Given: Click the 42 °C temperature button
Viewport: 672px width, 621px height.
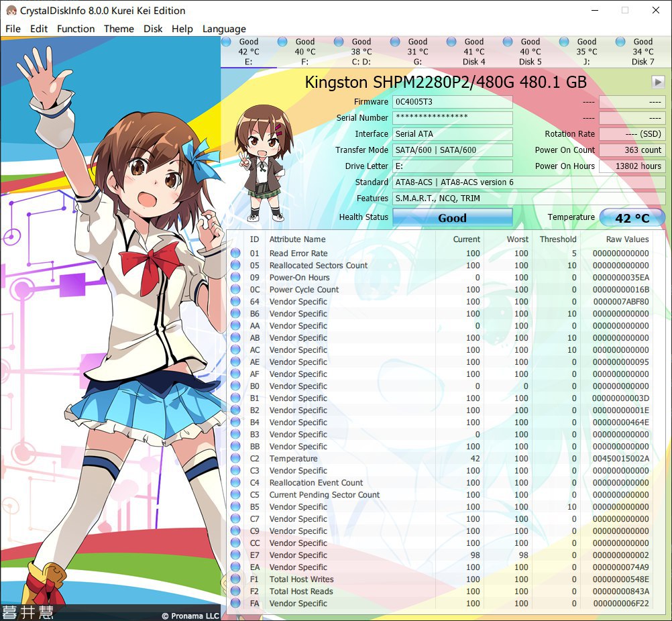Looking at the screenshot, I should 632,218.
